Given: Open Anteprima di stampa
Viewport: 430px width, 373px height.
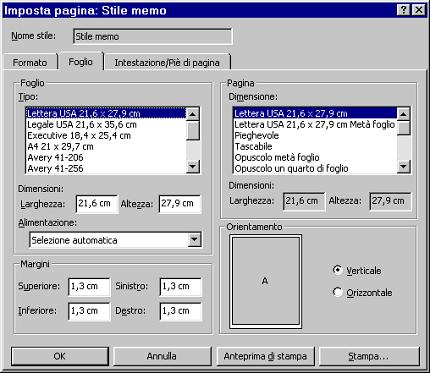Looking at the screenshot, I should [x=265, y=356].
